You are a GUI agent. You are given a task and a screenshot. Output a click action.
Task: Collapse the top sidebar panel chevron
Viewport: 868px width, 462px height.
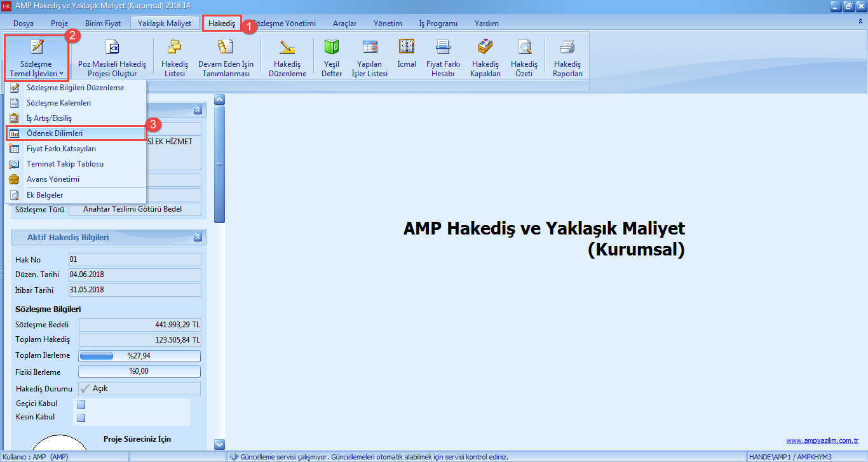[x=198, y=110]
